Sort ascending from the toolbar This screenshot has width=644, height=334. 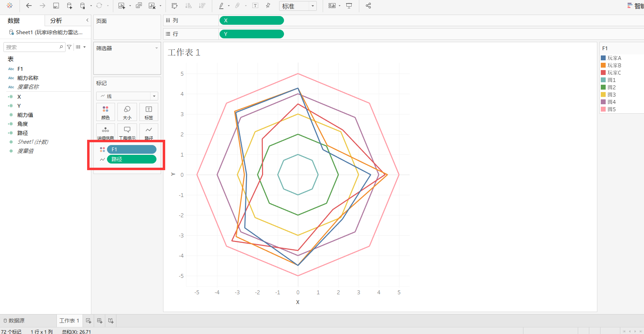pos(188,6)
